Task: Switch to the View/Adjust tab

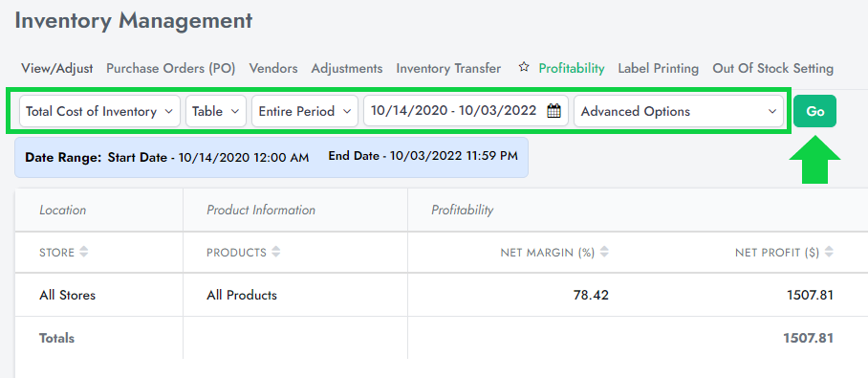Action: tap(57, 68)
